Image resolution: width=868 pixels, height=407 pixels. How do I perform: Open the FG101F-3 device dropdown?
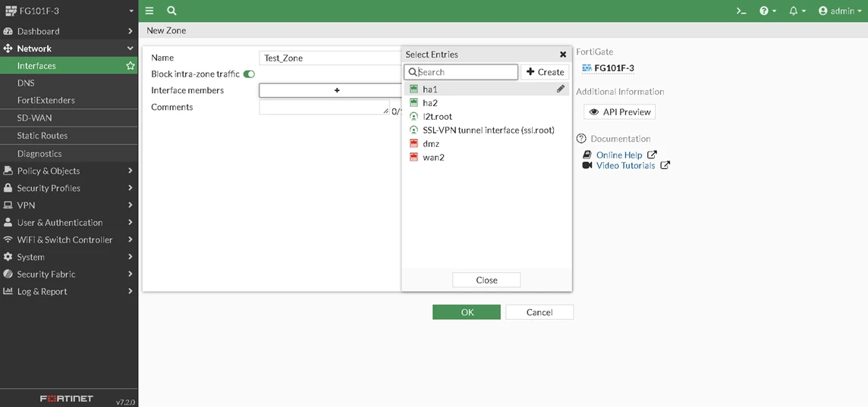[x=69, y=11]
